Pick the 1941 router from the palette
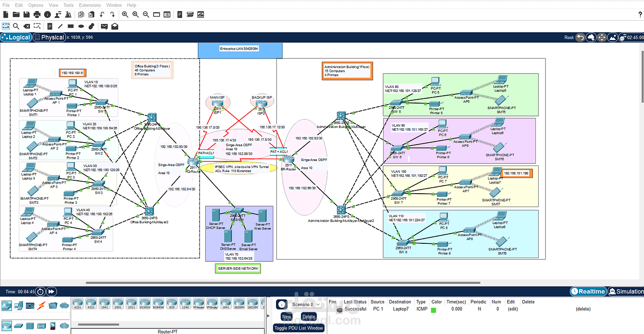This screenshot has height=334, width=644. [104, 303]
